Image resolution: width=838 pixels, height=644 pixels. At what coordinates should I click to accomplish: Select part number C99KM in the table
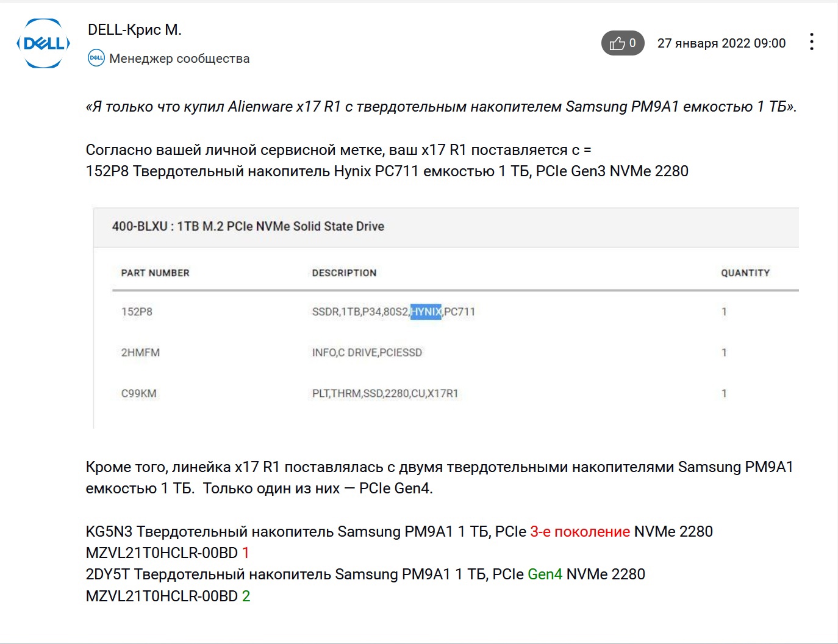(x=138, y=393)
